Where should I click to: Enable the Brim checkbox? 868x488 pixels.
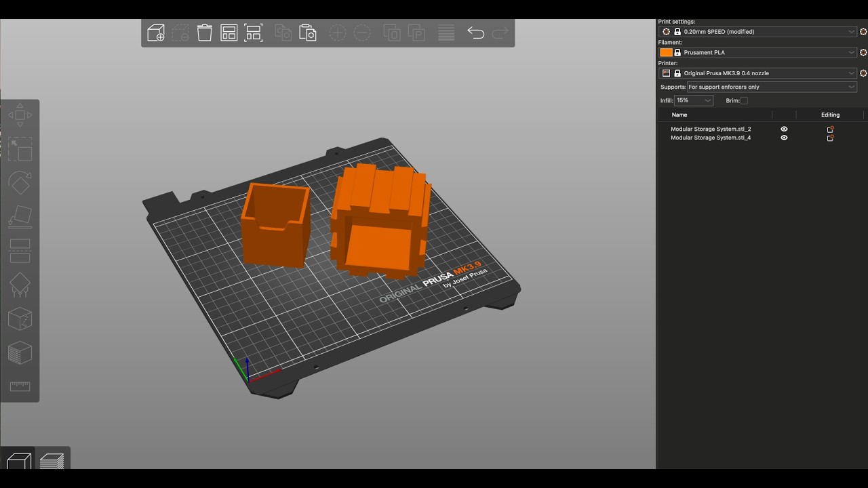pyautogui.click(x=744, y=100)
